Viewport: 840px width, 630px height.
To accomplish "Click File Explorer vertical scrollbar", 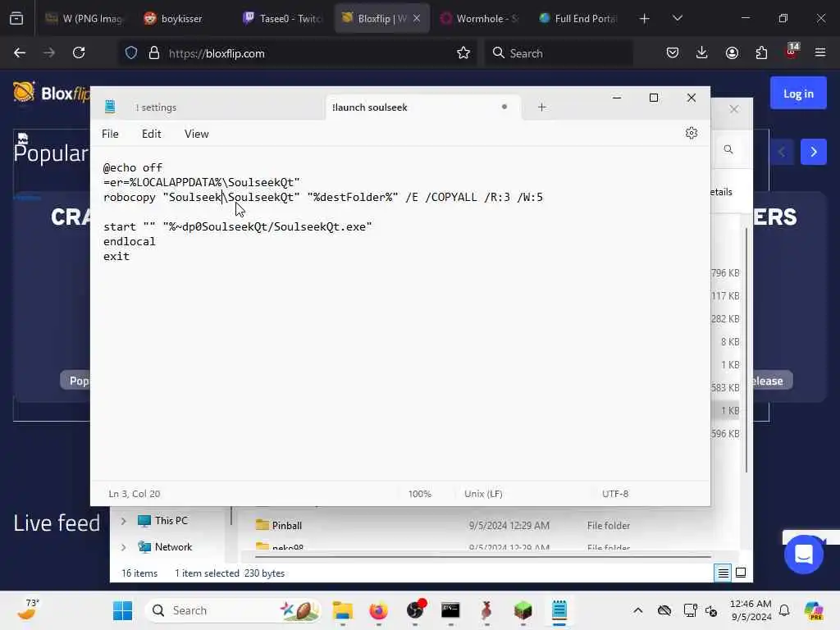I will 746,349.
